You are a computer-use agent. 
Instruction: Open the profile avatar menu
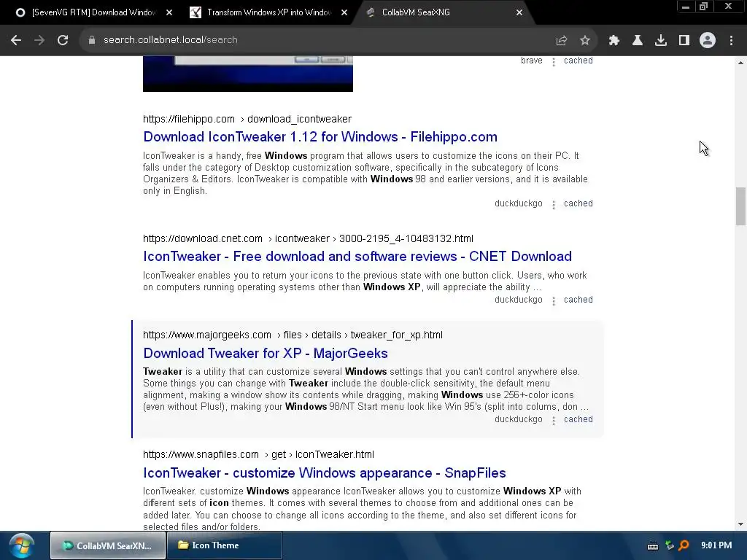708,40
